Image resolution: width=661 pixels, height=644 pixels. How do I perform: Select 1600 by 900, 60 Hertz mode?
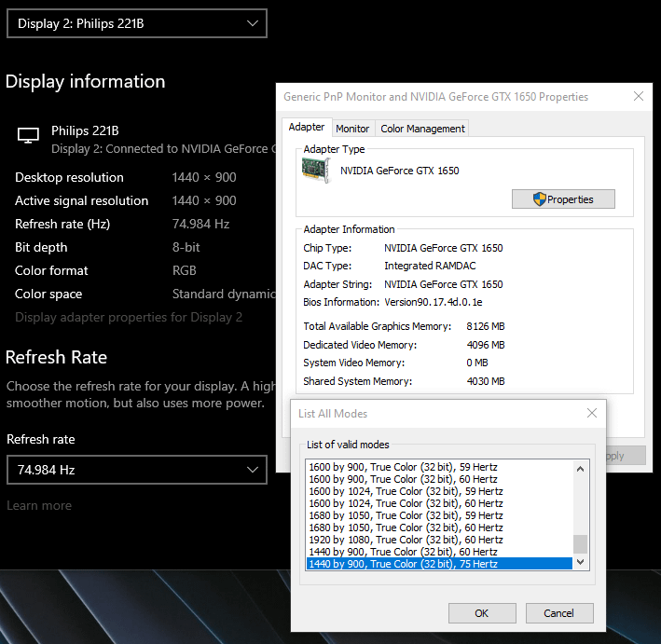(438, 479)
